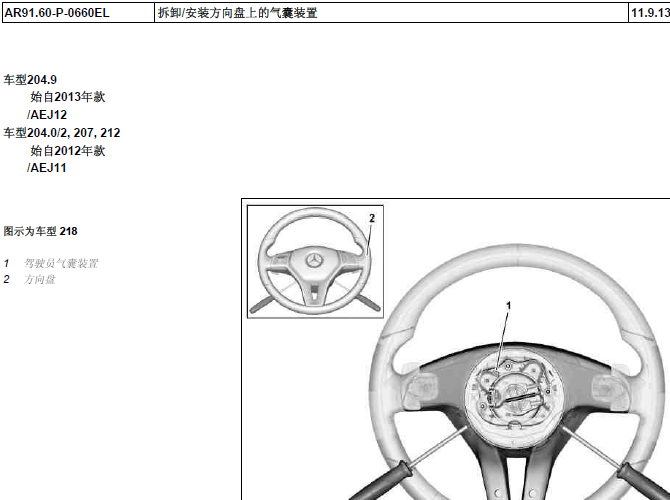
Task: Select title 拆卸/安装方向盘上的气囊装置
Action: [x=238, y=13]
